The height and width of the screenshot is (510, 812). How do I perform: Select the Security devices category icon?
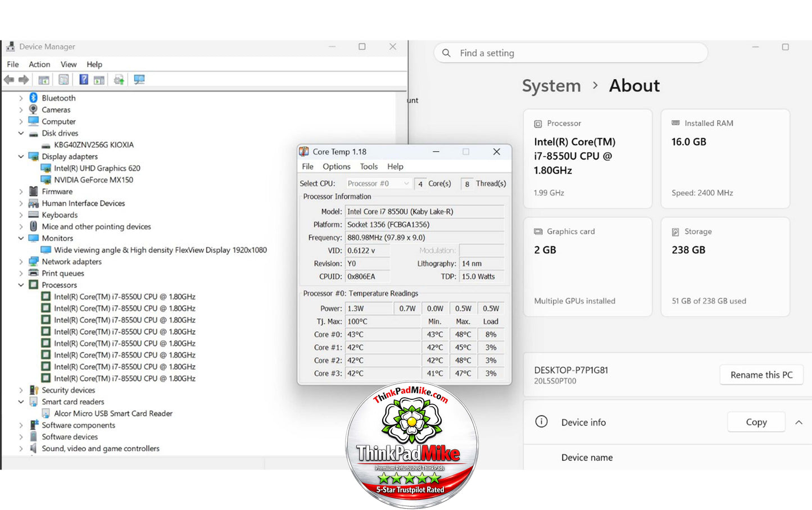point(33,390)
